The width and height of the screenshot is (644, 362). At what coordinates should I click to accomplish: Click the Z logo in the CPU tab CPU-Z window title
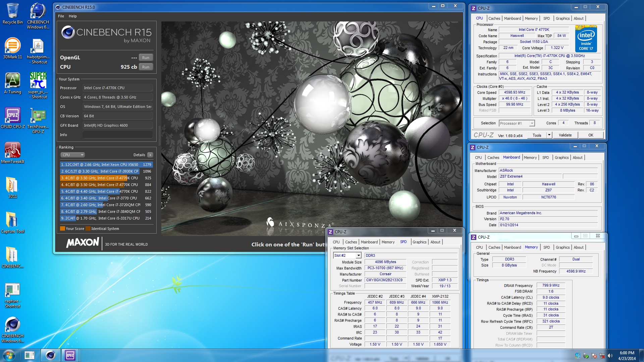coord(474,8)
